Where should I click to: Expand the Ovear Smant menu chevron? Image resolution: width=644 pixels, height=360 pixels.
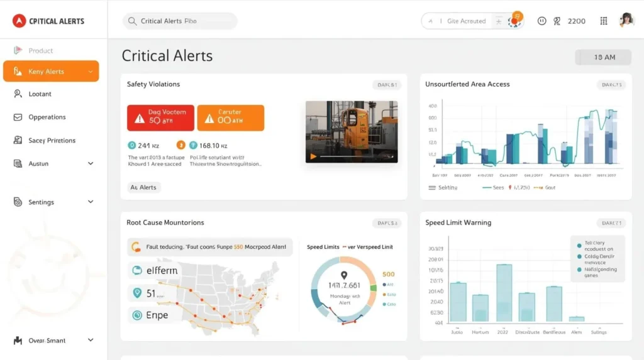pyautogui.click(x=90, y=341)
